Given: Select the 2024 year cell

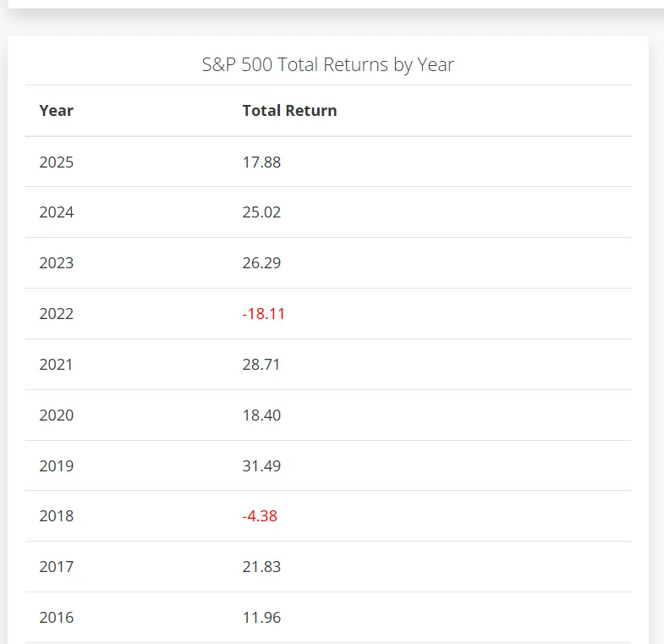Looking at the screenshot, I should tap(56, 212).
